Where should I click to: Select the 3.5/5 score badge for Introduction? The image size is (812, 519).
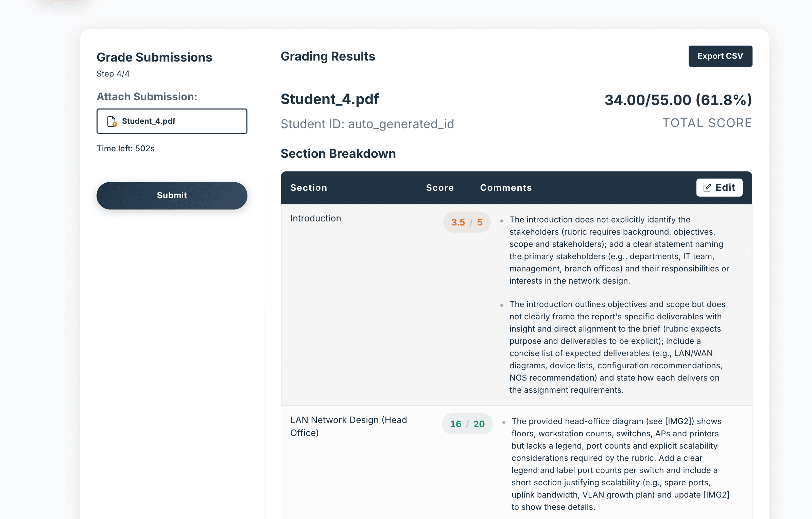click(x=467, y=222)
